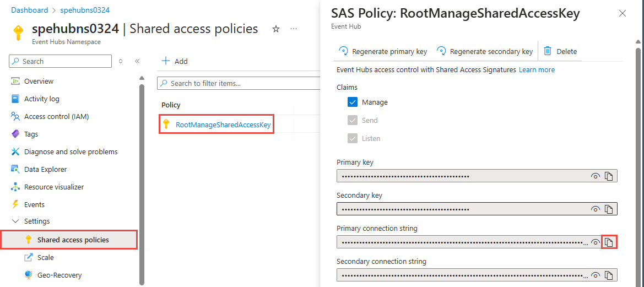Screen dimensions: 644x287
Task: Collapse the sidebar menu with chevrons
Action: (137, 61)
